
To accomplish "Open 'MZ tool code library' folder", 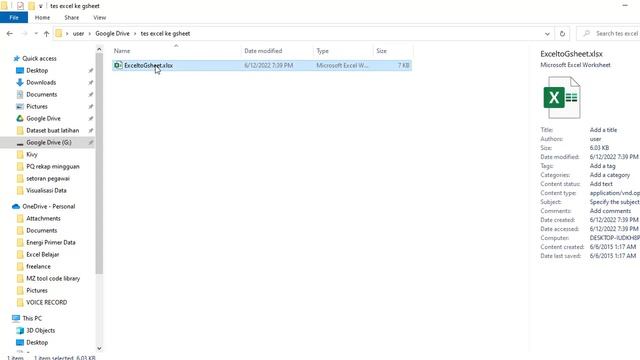I will [x=53, y=278].
